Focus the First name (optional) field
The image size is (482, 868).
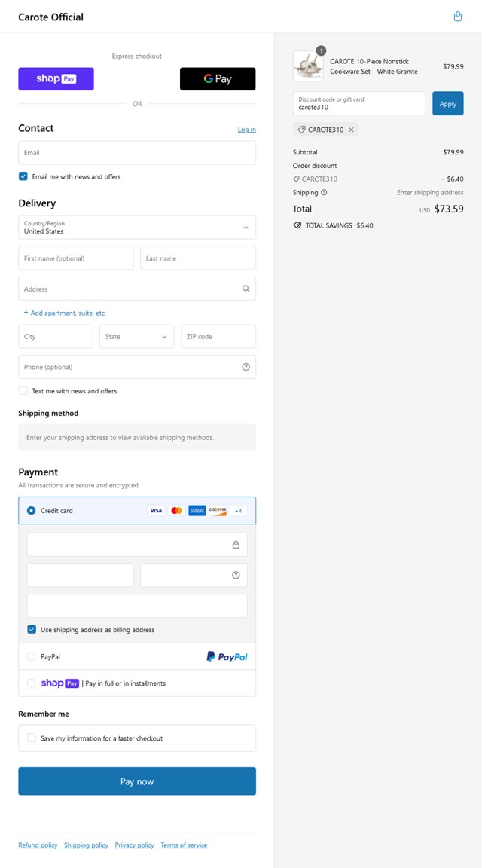(x=76, y=258)
